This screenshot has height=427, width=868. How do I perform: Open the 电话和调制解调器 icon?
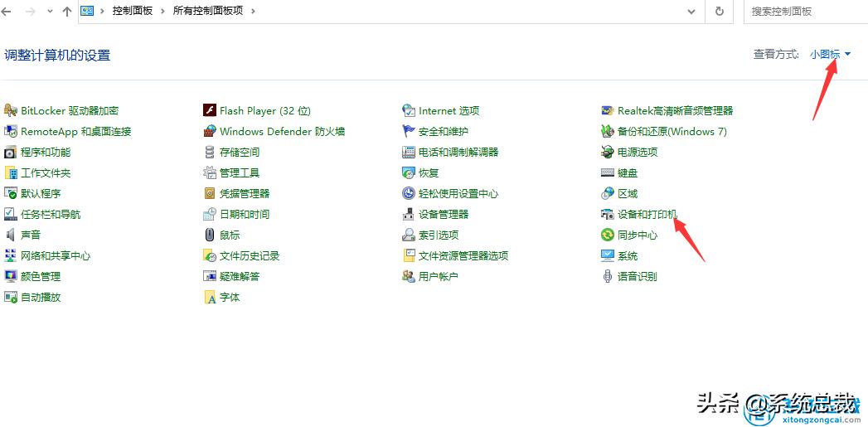[409, 153]
